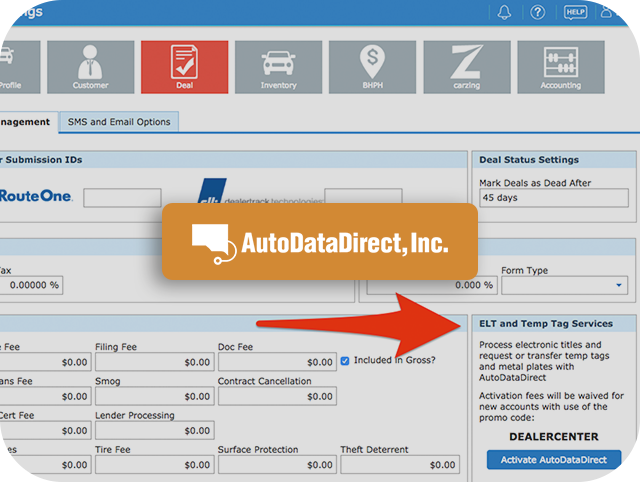The height and width of the screenshot is (482, 640).
Task: Click the Cert Fee amount field
Action: coord(45,431)
